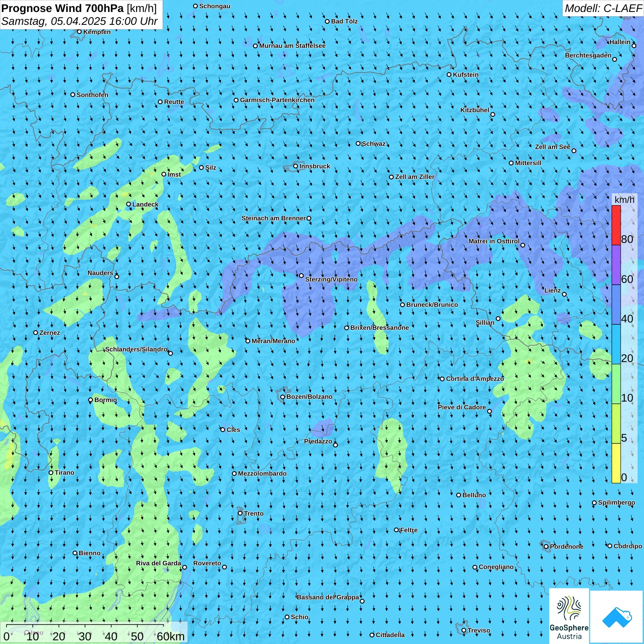Click the Meran/Merano city label
644x644 pixels.
[x=273, y=341]
